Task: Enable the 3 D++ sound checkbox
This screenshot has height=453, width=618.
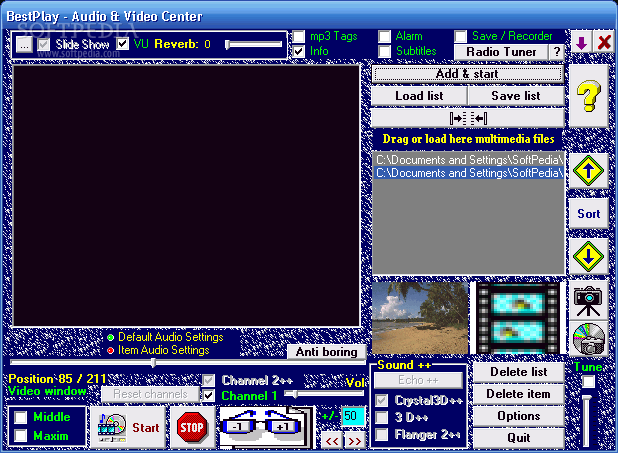Action: pos(382,417)
